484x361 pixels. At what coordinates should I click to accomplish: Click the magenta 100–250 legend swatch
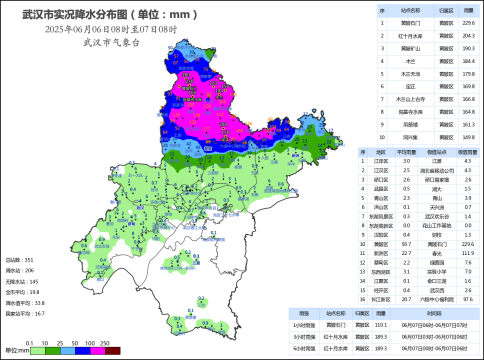coord(98,351)
